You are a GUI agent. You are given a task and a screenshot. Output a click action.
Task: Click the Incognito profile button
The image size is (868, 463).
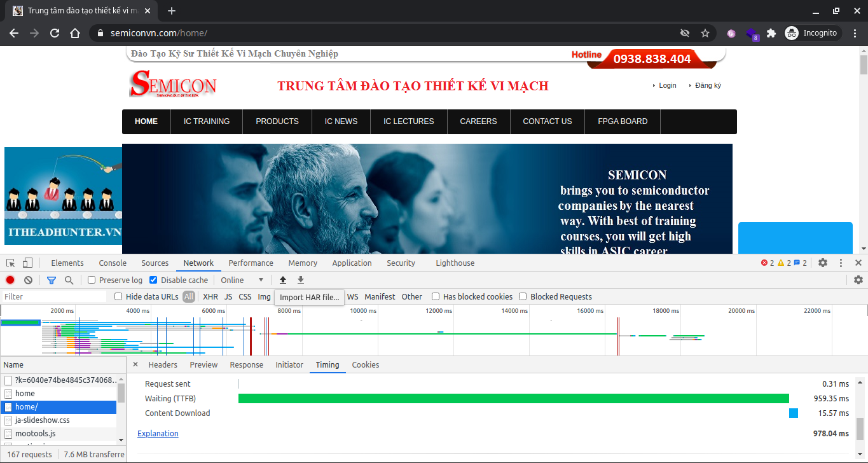click(x=813, y=33)
